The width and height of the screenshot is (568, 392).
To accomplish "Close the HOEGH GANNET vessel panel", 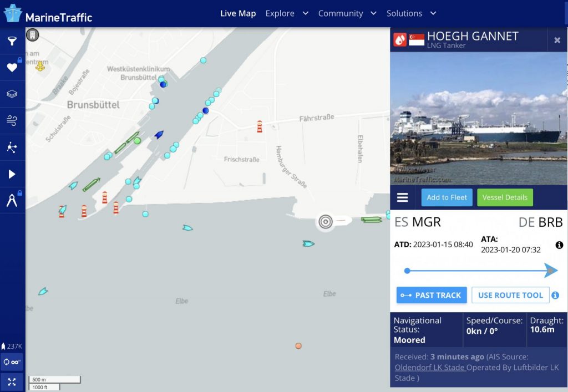I will (557, 40).
